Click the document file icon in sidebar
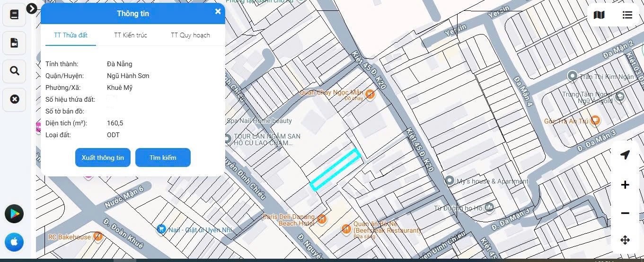 [14, 43]
